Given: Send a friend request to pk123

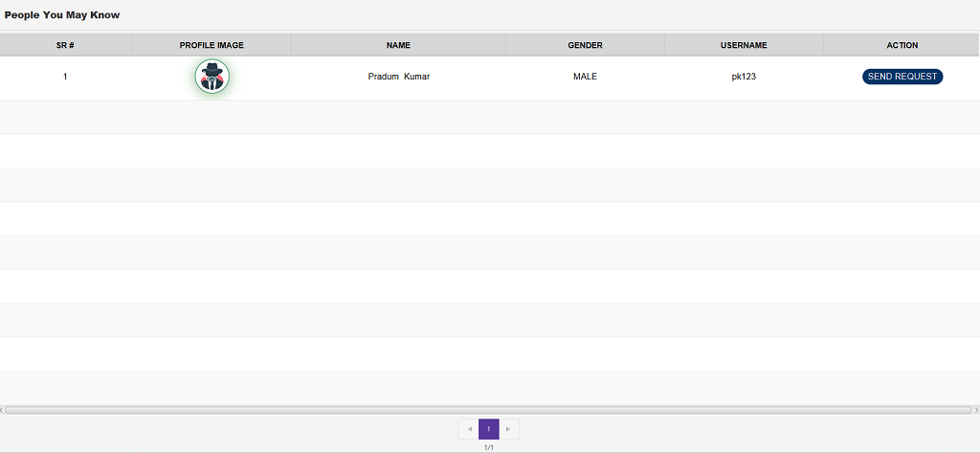Looking at the screenshot, I should point(902,77).
